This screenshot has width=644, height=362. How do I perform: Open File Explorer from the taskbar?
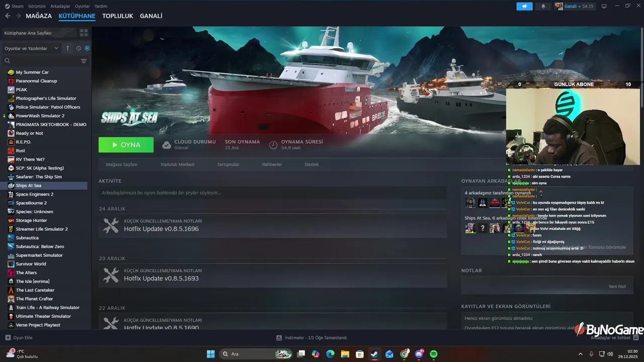click(345, 354)
